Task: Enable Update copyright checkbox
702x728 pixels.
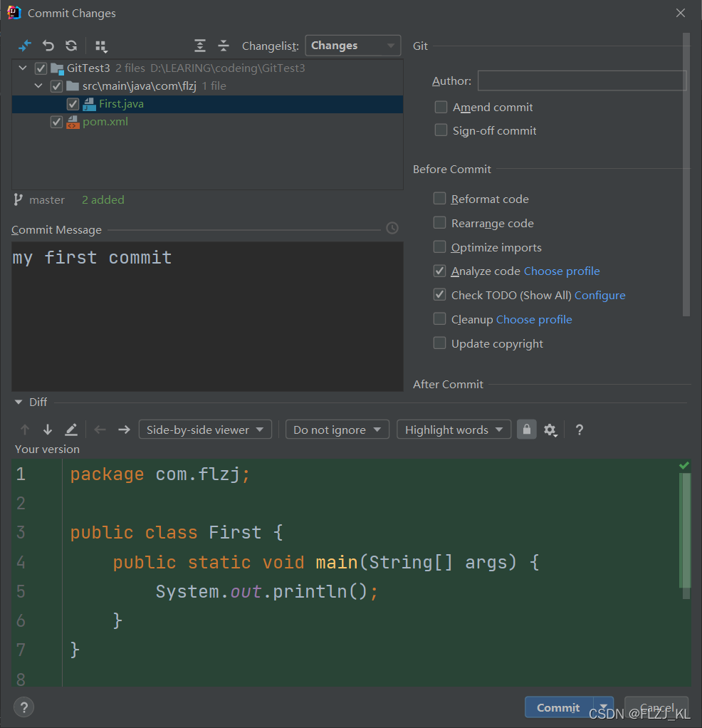Action: click(x=439, y=343)
